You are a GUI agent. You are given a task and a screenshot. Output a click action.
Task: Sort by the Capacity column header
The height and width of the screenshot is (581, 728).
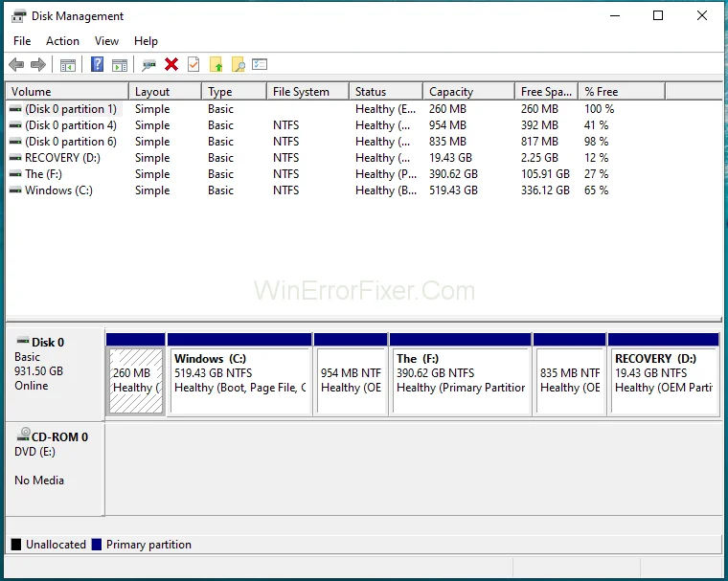pyautogui.click(x=469, y=92)
